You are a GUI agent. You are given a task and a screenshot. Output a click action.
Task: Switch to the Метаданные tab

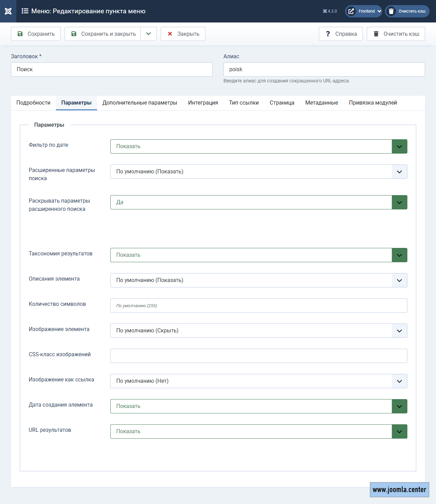point(322,103)
